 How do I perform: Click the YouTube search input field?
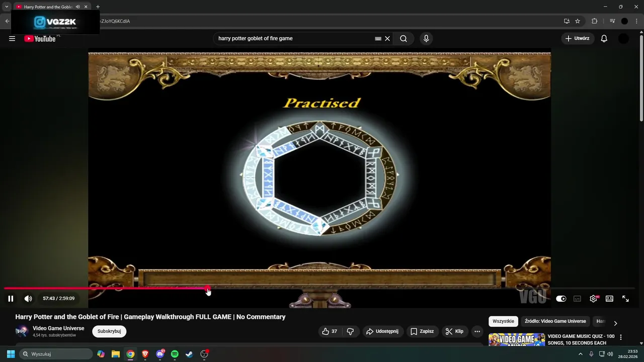[294, 38]
